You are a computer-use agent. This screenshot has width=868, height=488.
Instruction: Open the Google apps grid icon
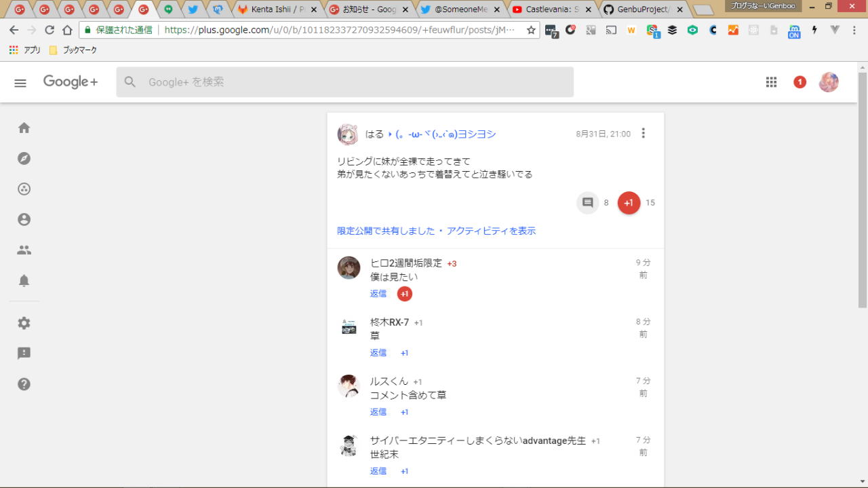click(771, 82)
